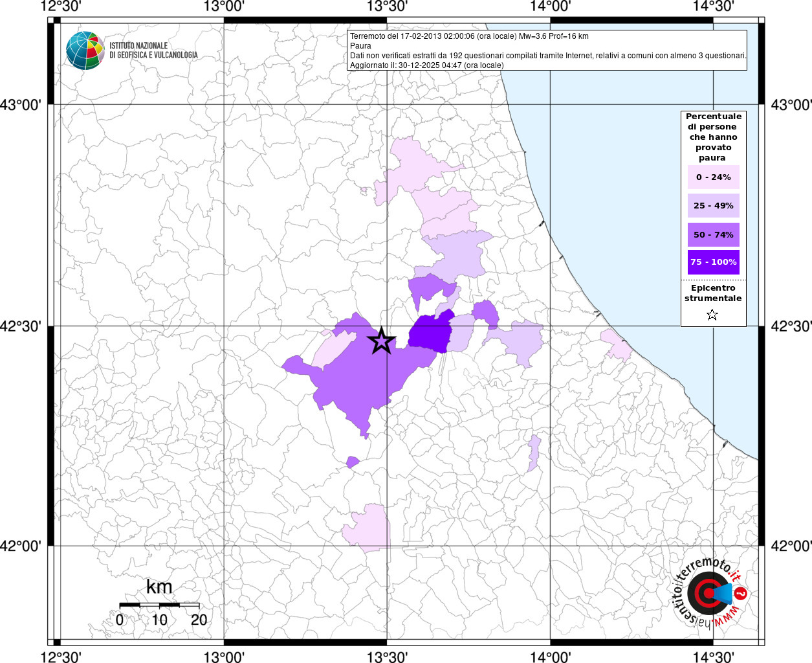Click the black epicenter star on the map
Viewport: 812px width, 663px height.
[x=382, y=341]
